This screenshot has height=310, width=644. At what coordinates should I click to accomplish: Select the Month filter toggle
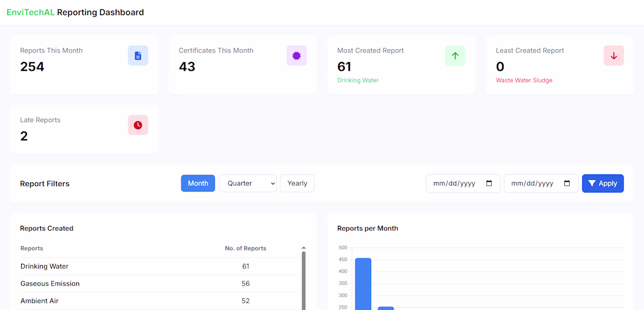tap(198, 184)
